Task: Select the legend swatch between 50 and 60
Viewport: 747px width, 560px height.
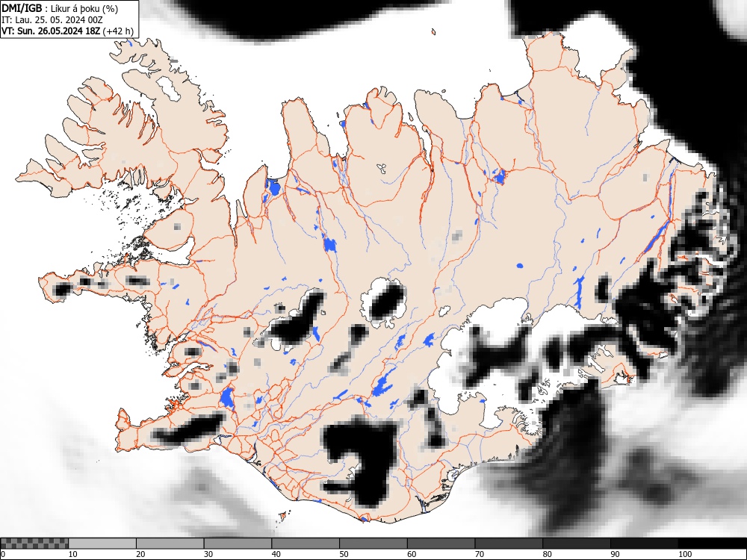Action: 373,544
